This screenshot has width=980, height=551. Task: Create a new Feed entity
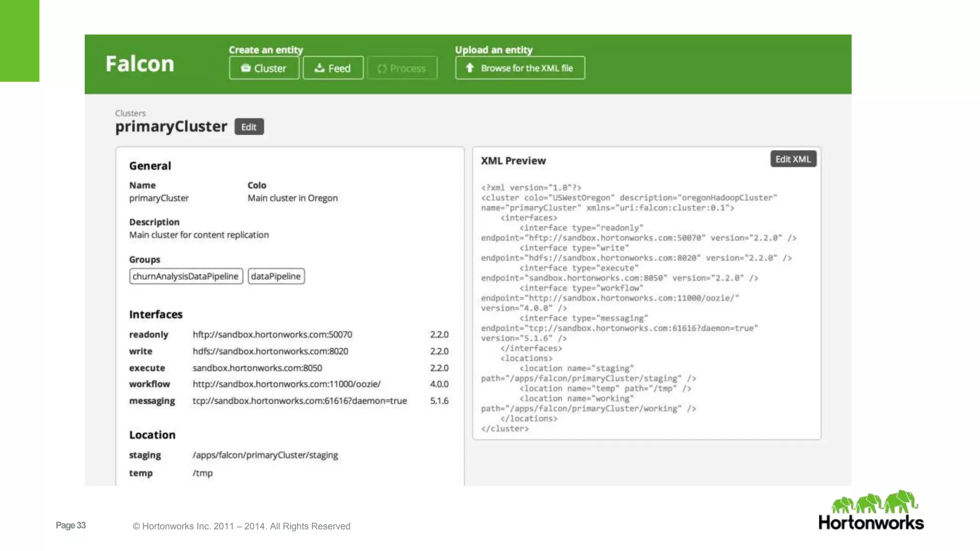click(x=333, y=68)
